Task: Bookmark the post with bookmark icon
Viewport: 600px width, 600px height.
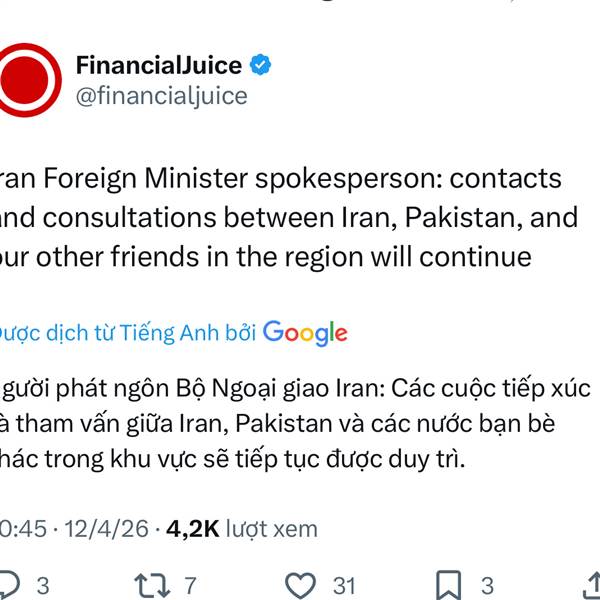Action: (448, 585)
